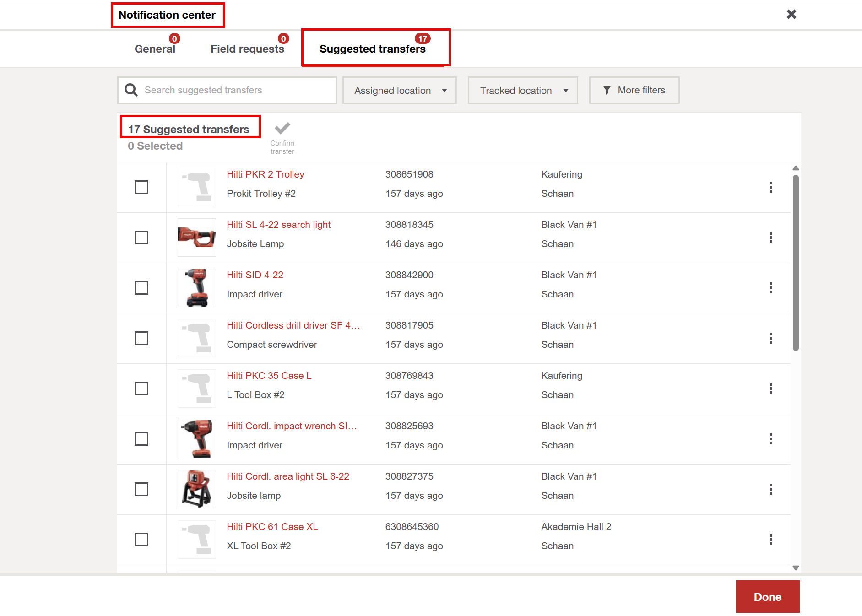Click the search magnifier icon
Screen dimensions: 862x616
(x=131, y=90)
